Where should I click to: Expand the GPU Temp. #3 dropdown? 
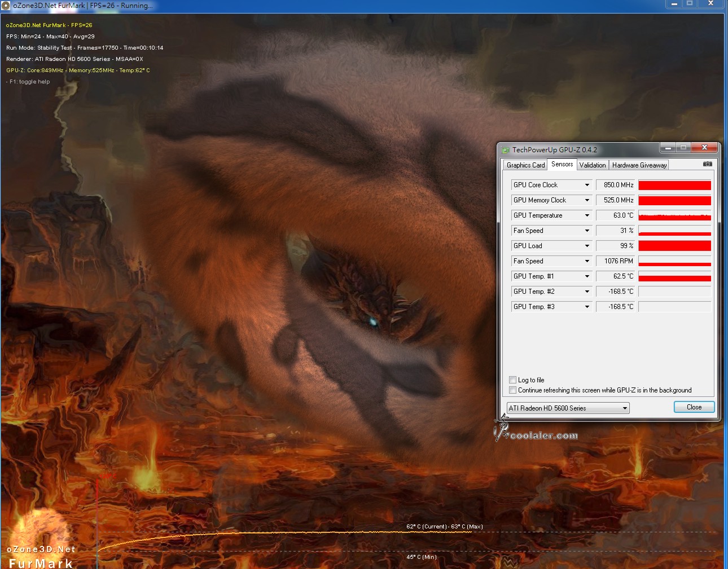click(587, 307)
